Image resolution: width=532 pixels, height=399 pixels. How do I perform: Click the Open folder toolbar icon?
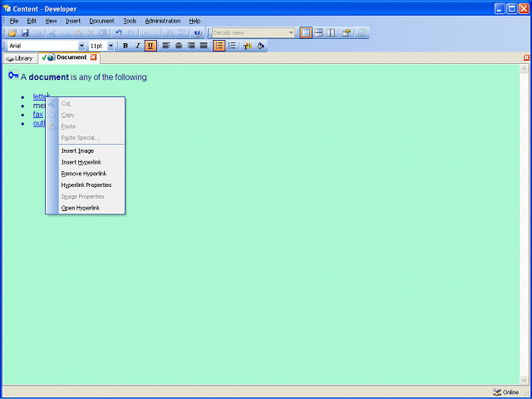tap(12, 33)
